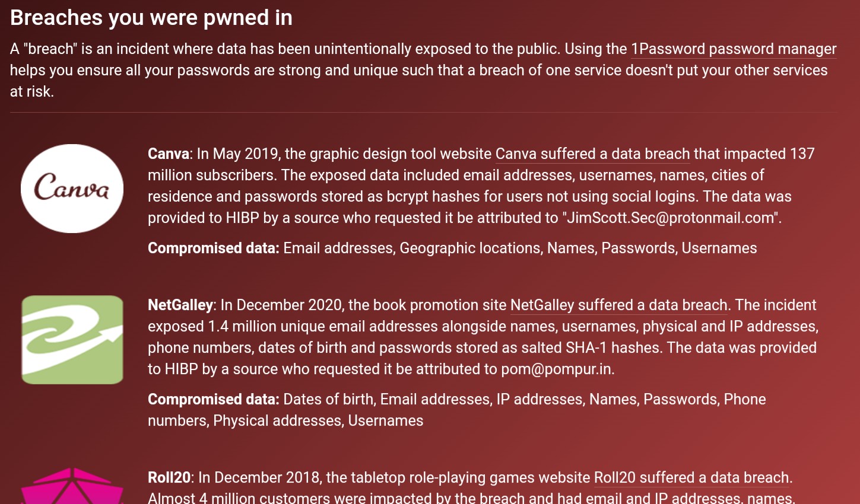Screen dimensions: 860x504
Task: Click the Canva logo image
Action: (x=72, y=189)
